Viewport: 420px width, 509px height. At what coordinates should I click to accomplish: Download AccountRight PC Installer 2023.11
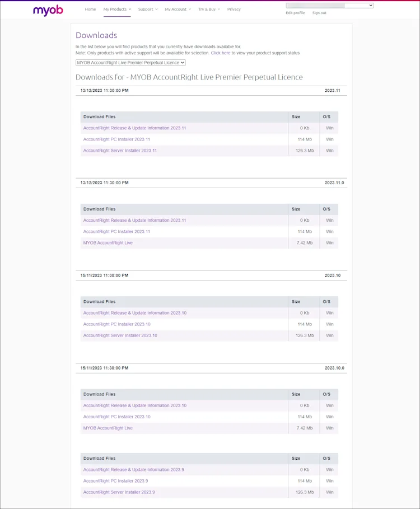pos(117,139)
